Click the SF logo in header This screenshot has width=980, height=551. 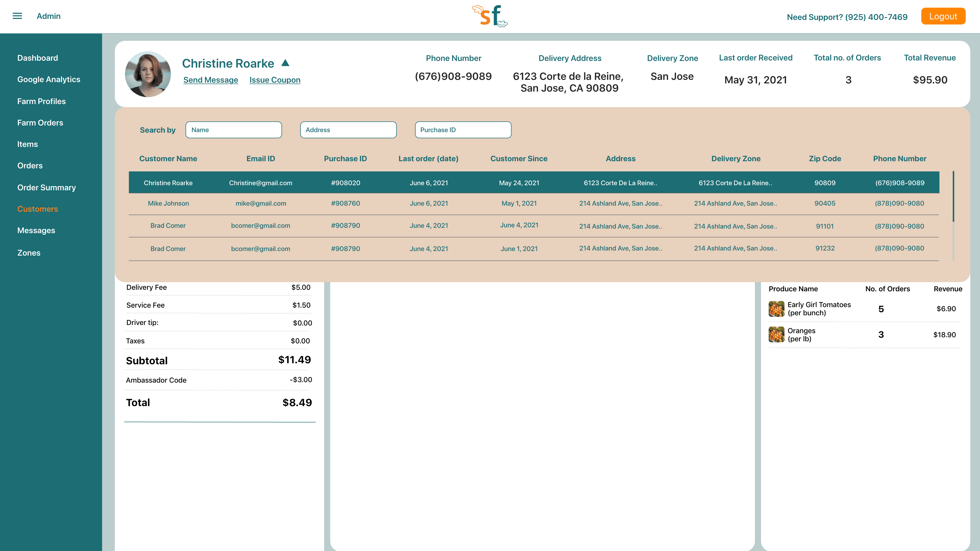coord(490,16)
